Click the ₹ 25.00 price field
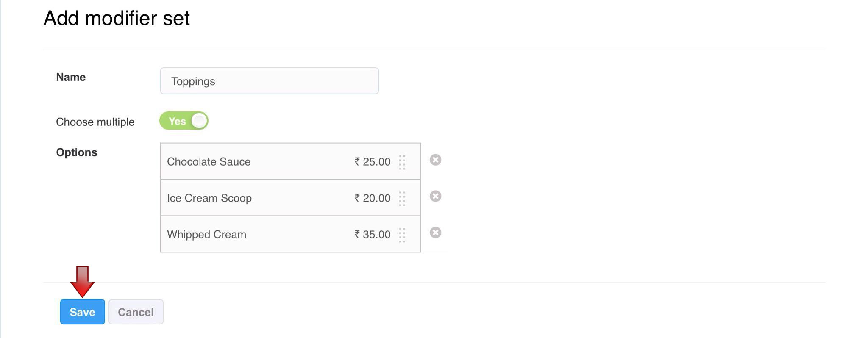Viewport: 868px width, 338px height. point(373,162)
